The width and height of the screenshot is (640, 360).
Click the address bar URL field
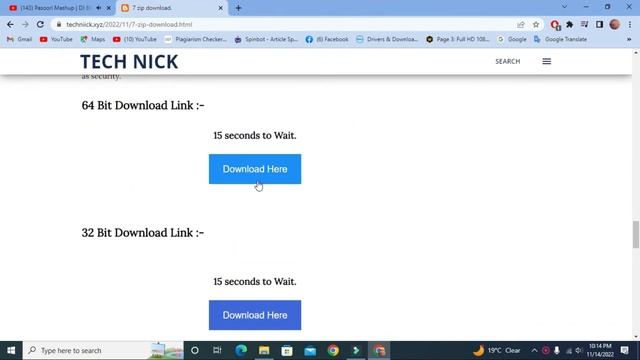286,24
